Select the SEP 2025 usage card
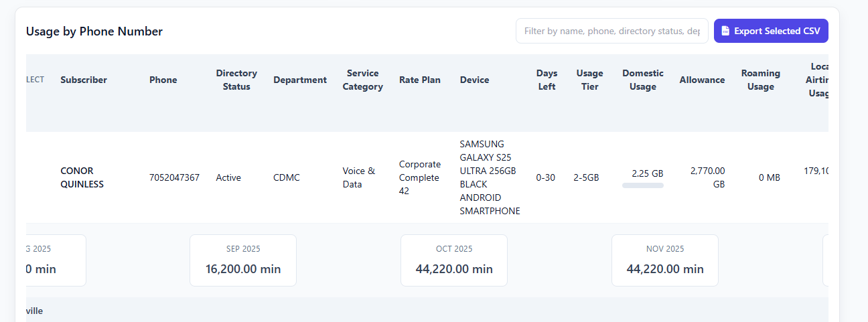Screen dimensions: 868x322 [243, 260]
